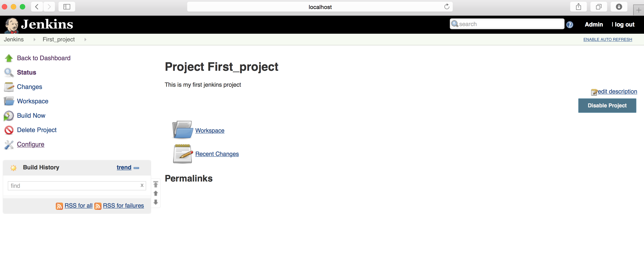Open the Changes sidebar item
The height and width of the screenshot is (257, 644).
[29, 87]
